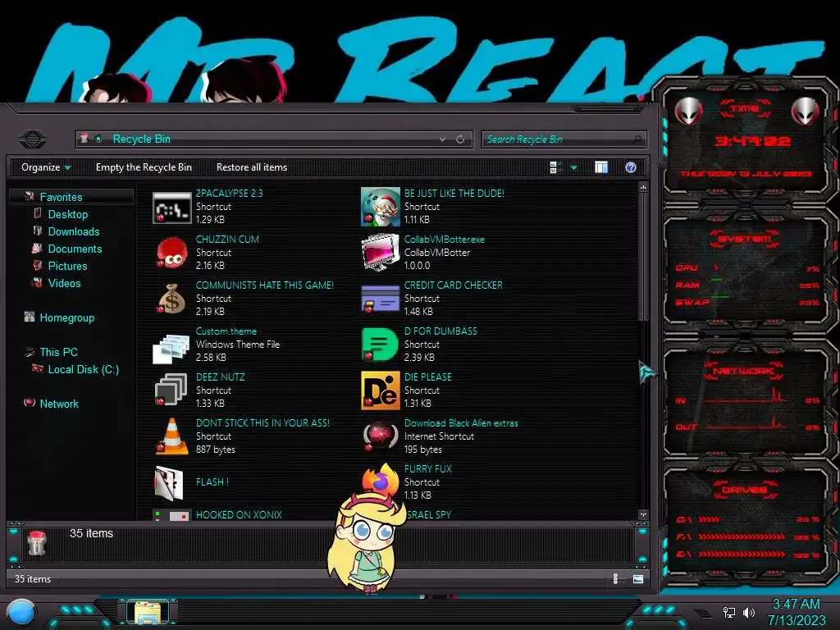Open the view options dropdown arrow
840x630 pixels.
point(573,167)
